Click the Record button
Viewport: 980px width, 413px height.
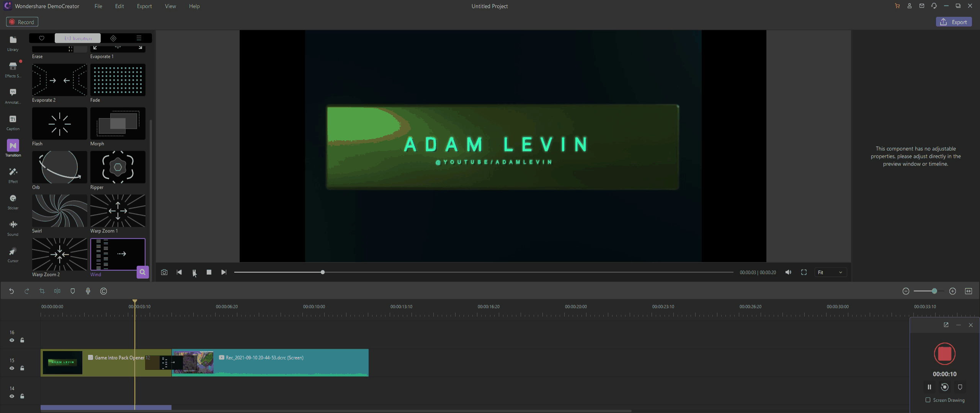[22, 22]
